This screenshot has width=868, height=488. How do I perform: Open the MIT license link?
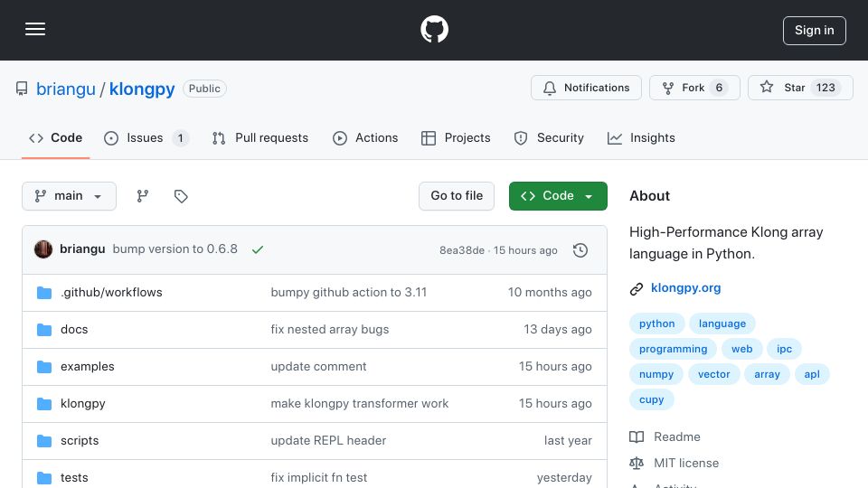[675, 463]
